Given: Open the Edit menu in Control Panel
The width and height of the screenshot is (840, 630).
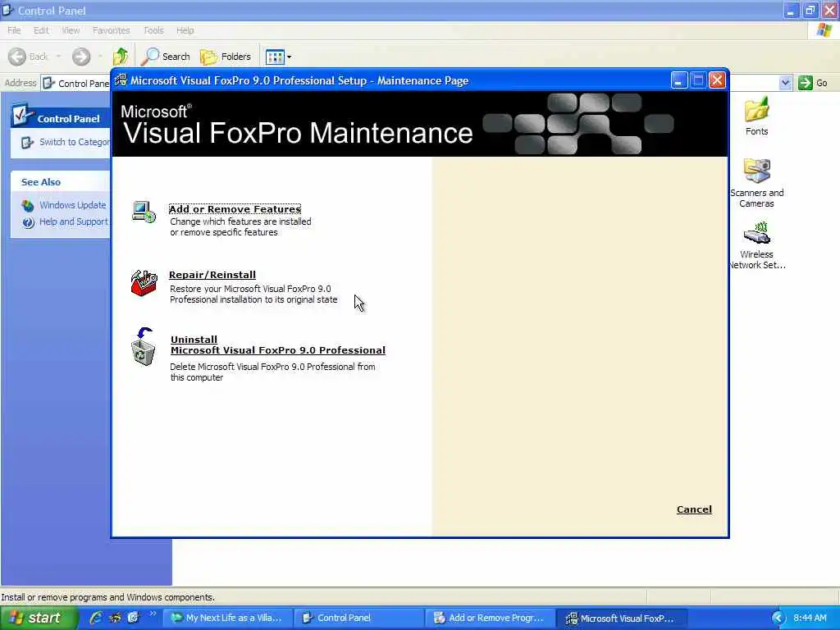Looking at the screenshot, I should (x=41, y=30).
